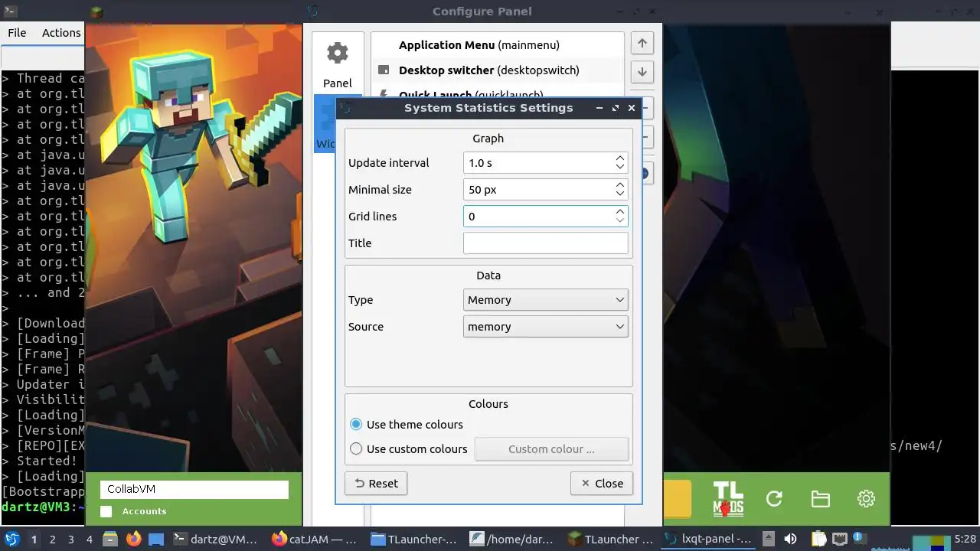Switch to desktop 4

click(x=90, y=540)
